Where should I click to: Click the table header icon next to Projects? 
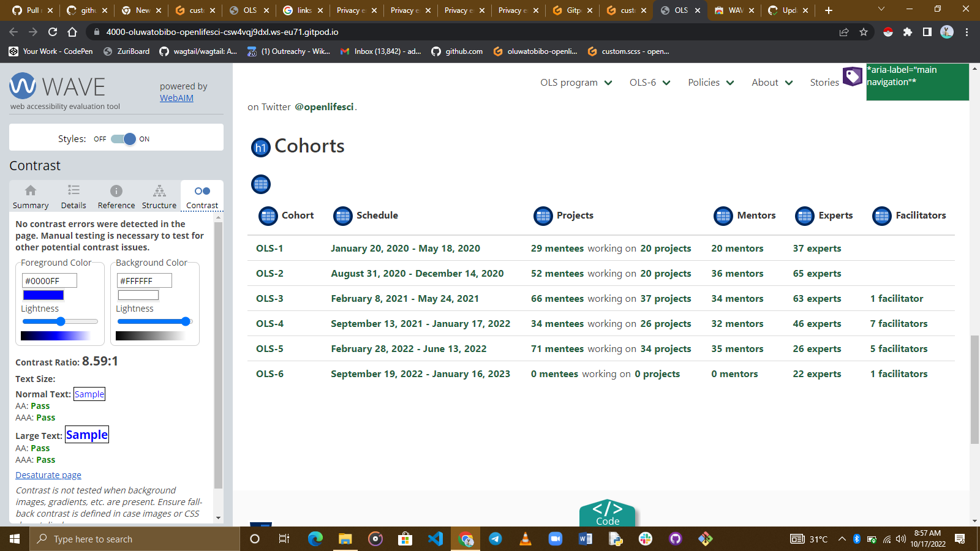pos(543,216)
